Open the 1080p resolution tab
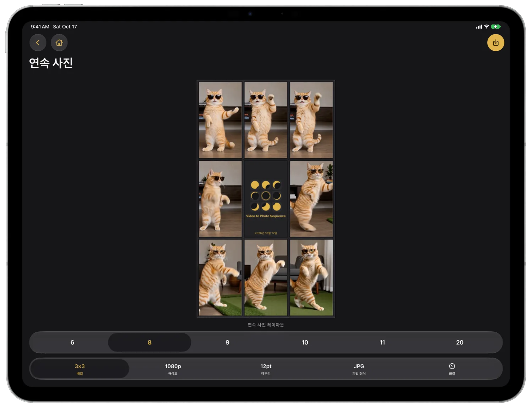The width and height of the screenshot is (532, 408). [173, 369]
